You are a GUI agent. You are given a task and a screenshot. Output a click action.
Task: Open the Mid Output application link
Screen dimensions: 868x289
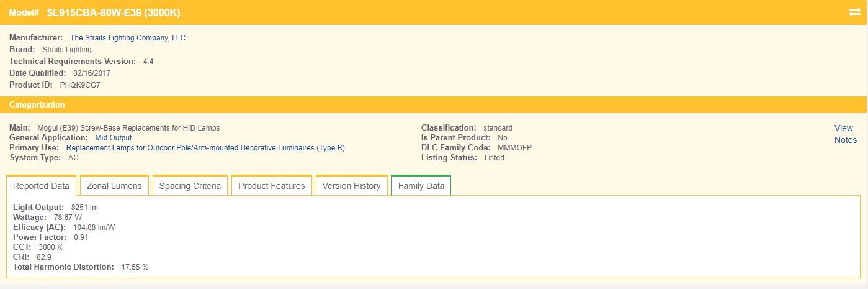114,138
